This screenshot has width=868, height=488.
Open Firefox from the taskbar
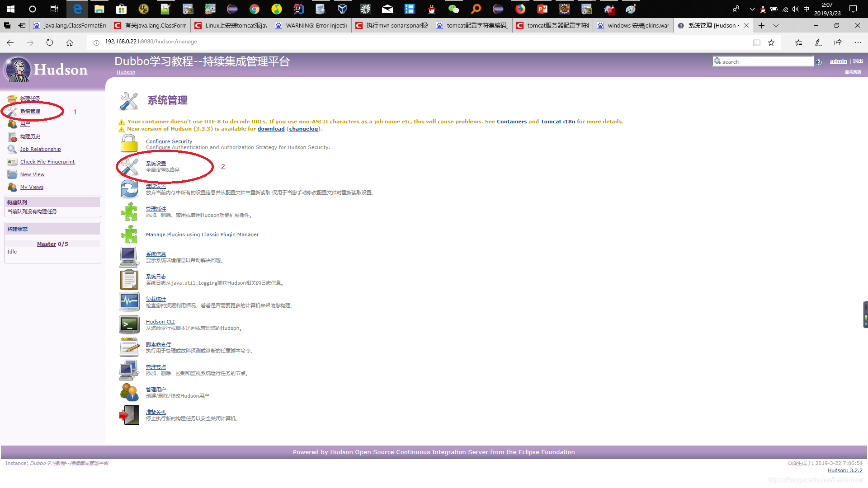520,9
